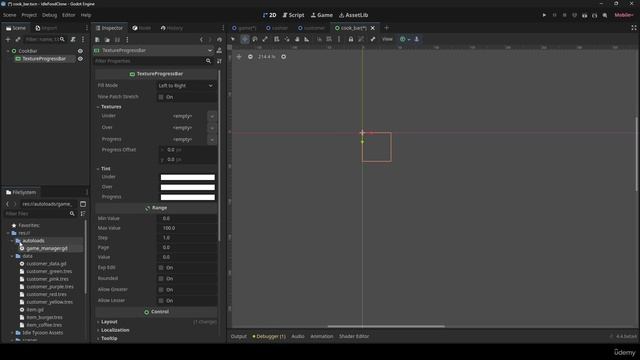Open the Editor menu

[x=69, y=15]
